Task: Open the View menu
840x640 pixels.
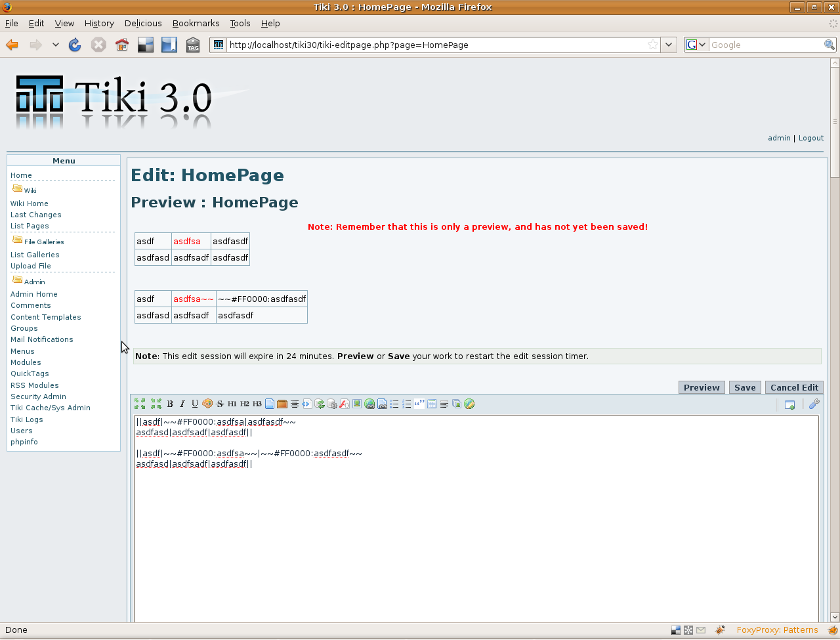Action: click(x=64, y=23)
